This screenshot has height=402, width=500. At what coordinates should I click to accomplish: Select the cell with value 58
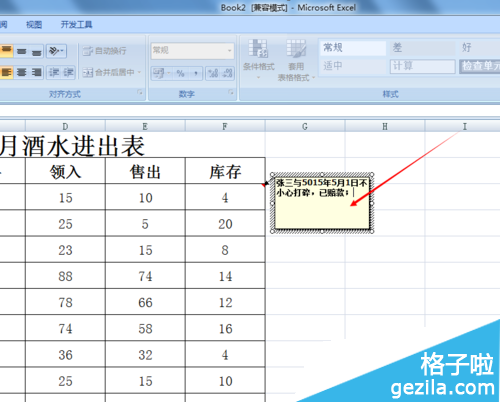coord(145,329)
